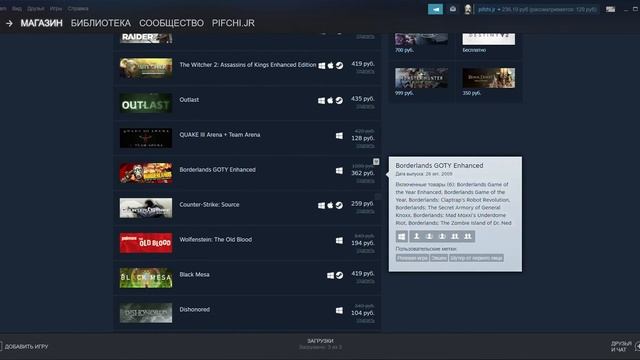Click Windows icon in Outlast row
The height and width of the screenshot is (360, 640).
[x=322, y=100]
